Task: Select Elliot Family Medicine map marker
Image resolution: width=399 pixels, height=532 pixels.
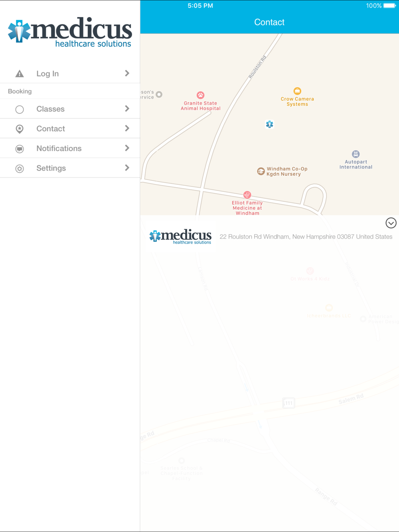Action: tap(247, 195)
